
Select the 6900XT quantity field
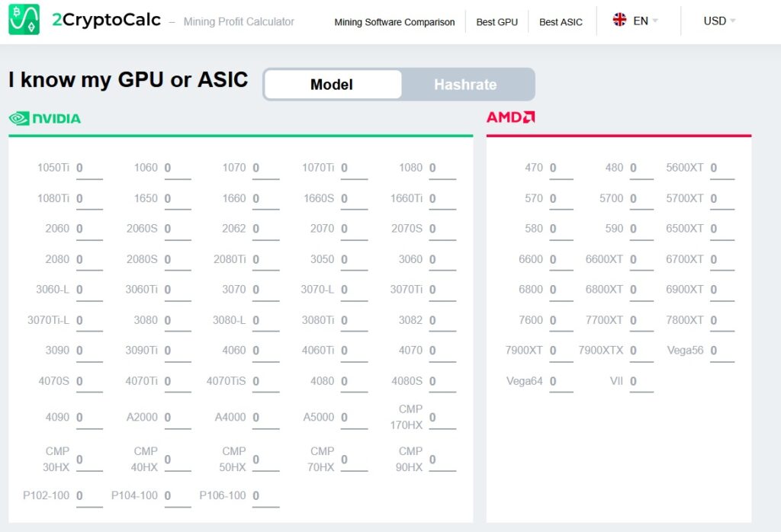point(722,290)
